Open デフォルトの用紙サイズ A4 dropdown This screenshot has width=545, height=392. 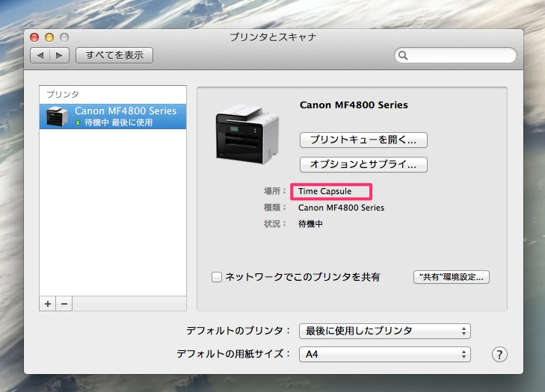coord(385,354)
